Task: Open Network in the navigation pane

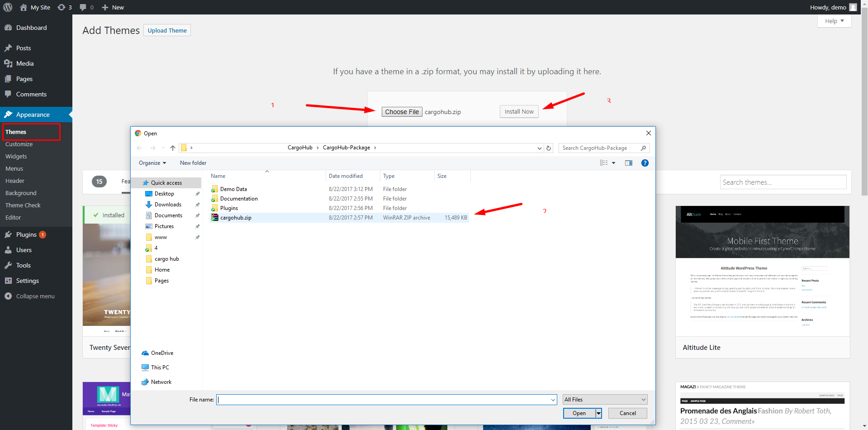Action: point(157,382)
